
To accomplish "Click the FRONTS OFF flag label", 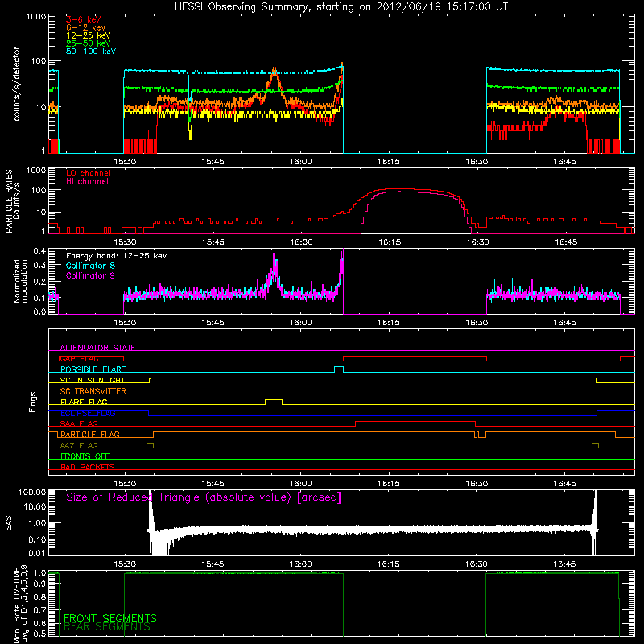I will click(x=85, y=456).
